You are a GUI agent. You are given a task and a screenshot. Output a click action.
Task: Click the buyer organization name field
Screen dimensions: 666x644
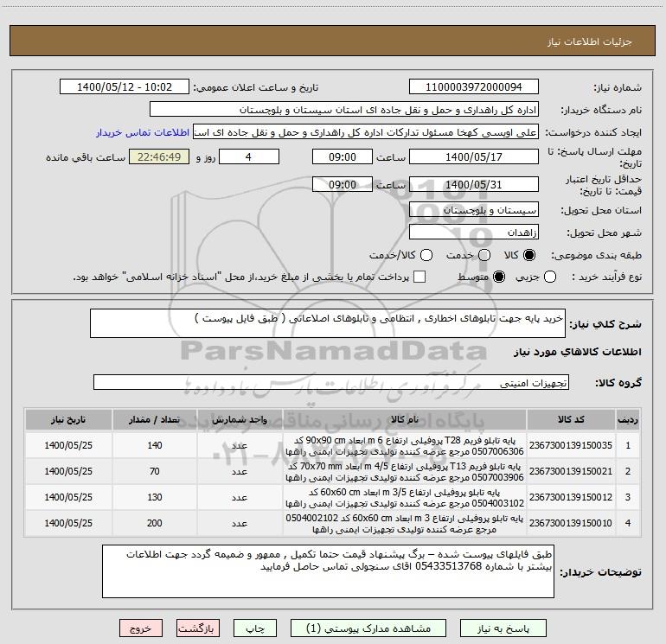[x=344, y=110]
